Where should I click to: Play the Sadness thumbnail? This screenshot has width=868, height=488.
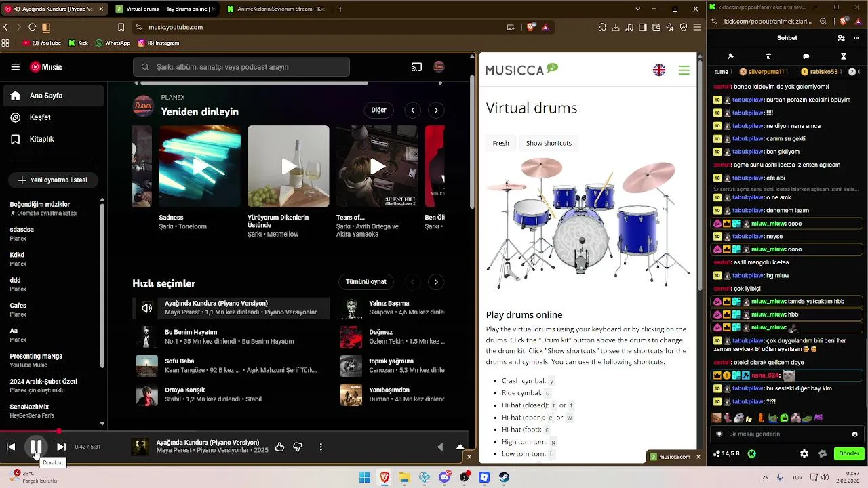point(199,166)
